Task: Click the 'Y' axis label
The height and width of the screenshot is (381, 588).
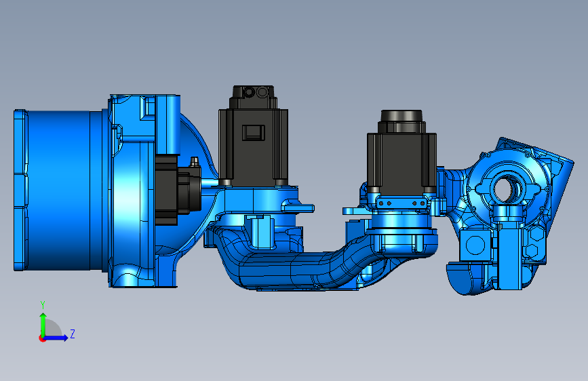Action: pos(43,305)
